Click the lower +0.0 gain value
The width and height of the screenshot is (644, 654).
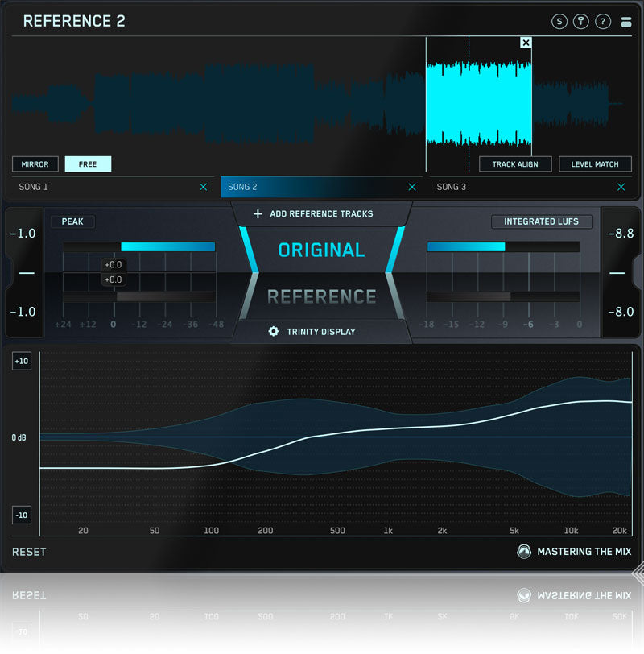point(114,279)
